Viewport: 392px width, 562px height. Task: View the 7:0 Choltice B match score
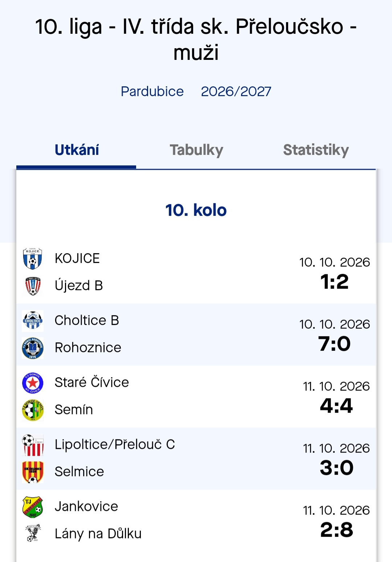pyautogui.click(x=335, y=344)
